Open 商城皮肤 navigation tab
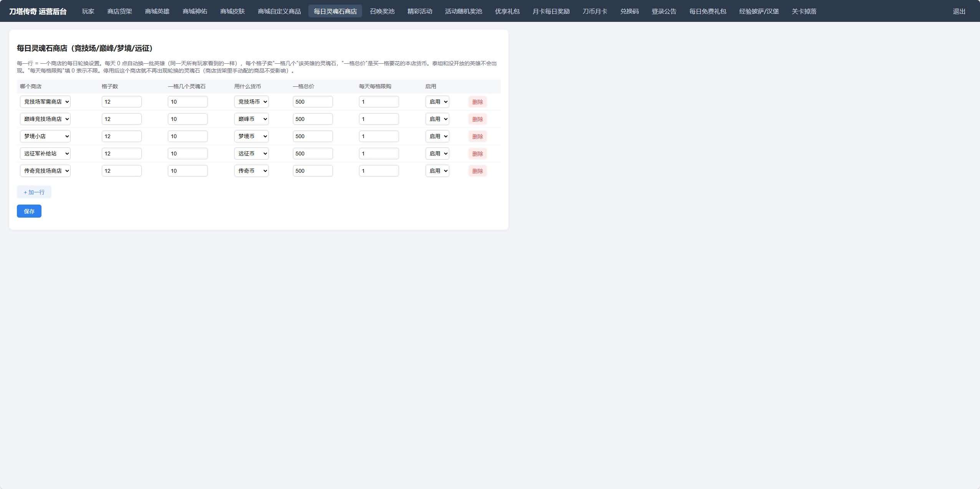Screen dimensions: 980x489 point(232,11)
